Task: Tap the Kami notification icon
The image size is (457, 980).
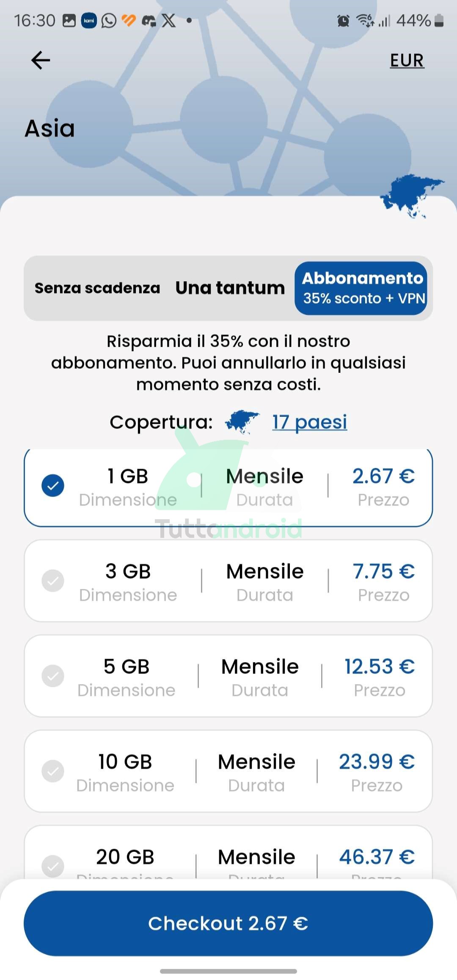Action: (x=89, y=20)
